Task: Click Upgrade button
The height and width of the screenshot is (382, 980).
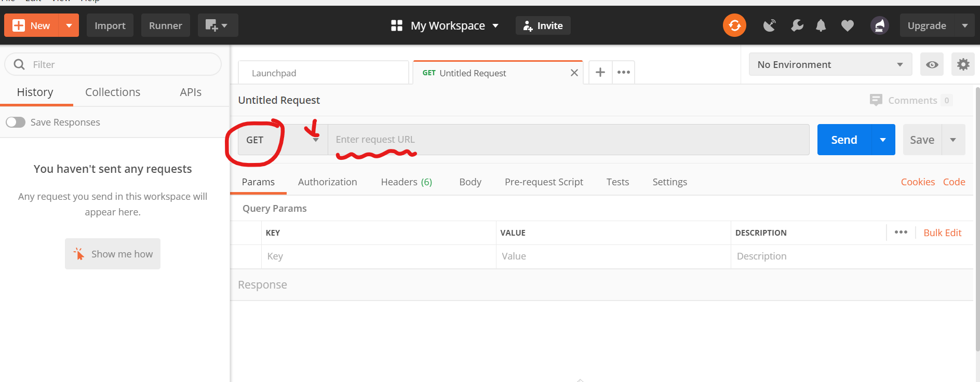Action: coord(927,25)
